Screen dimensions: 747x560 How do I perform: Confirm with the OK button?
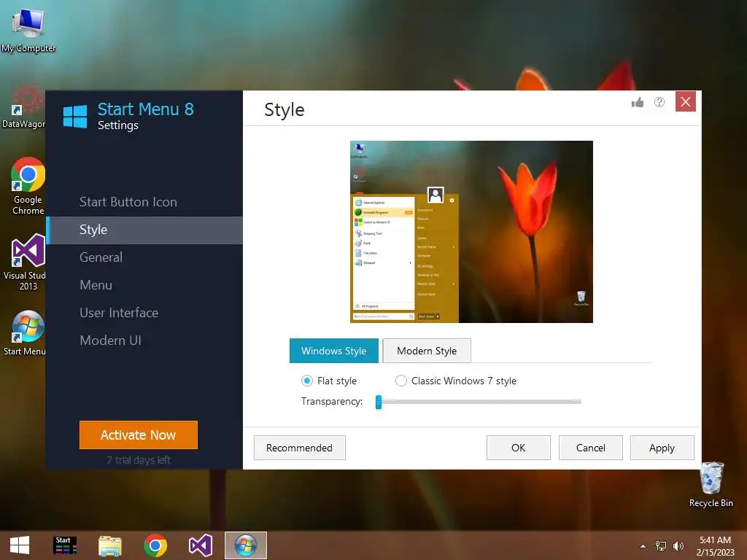pos(519,448)
